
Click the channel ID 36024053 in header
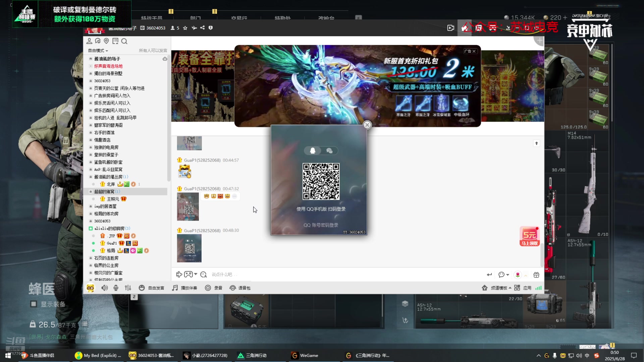pos(156,28)
